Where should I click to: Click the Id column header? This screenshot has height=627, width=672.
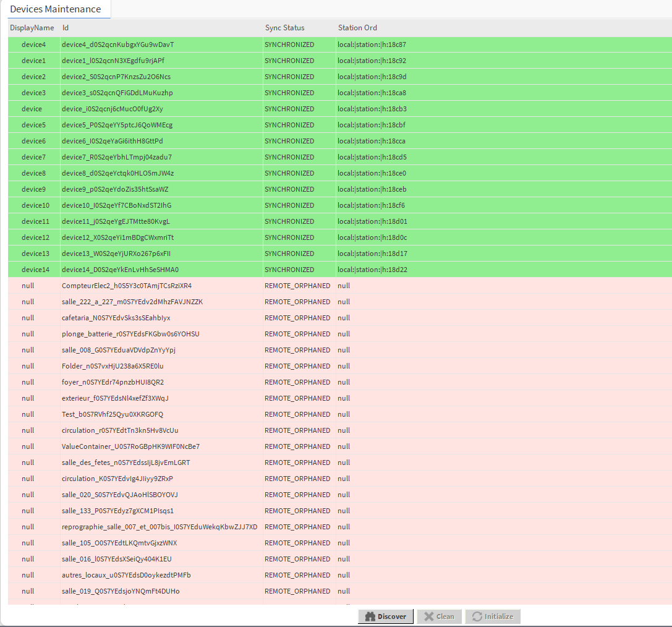[x=66, y=28]
